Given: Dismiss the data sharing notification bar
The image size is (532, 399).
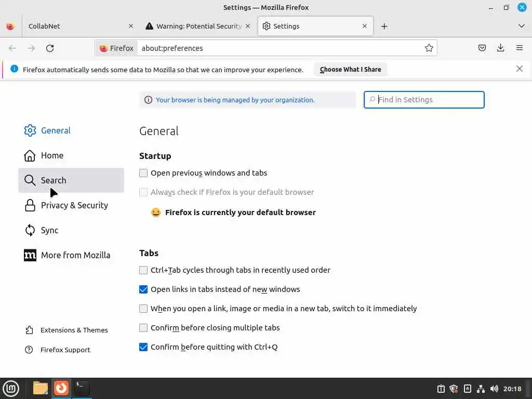Looking at the screenshot, I should [x=519, y=69].
